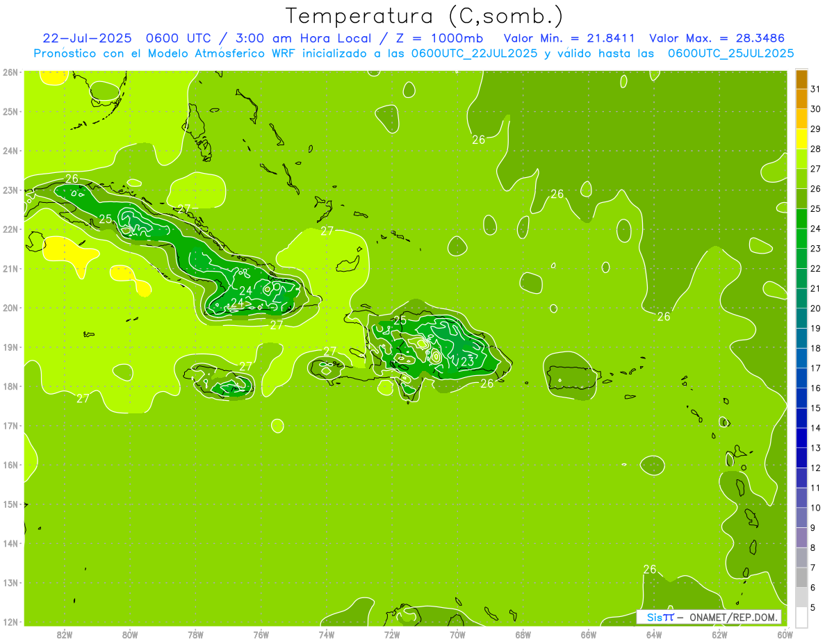Click the legend value '31'

816,89
